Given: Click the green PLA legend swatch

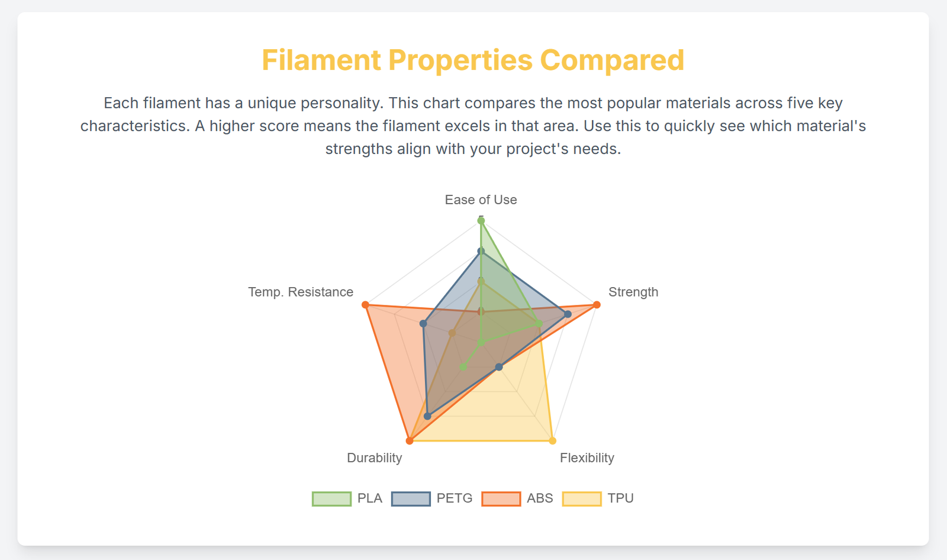Looking at the screenshot, I should pyautogui.click(x=331, y=498).
